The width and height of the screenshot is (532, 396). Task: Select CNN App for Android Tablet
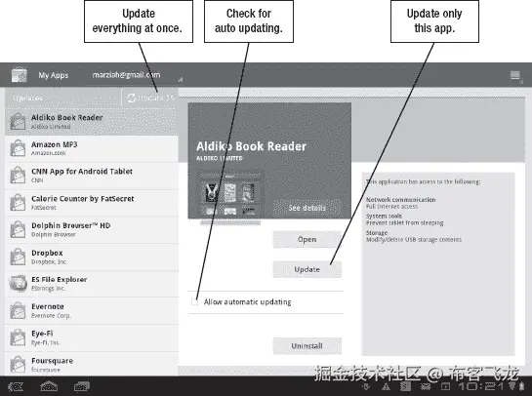[92, 176]
